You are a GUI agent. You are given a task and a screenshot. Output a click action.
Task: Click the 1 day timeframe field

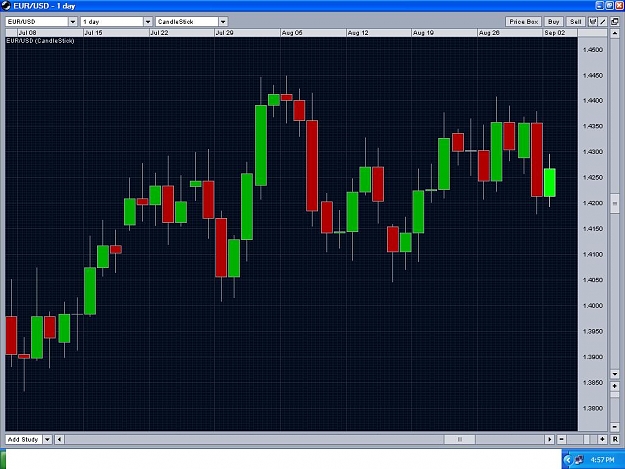pyautogui.click(x=112, y=22)
